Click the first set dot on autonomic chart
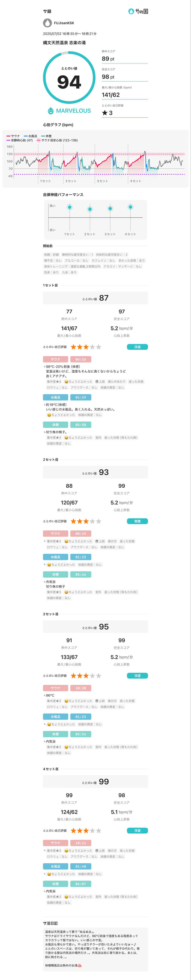The image size is (191, 980). click(x=69, y=207)
